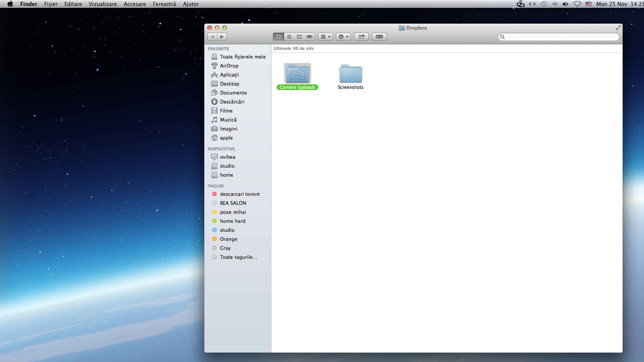
Task: Click the screen sharing menu bar icon
Action: [521, 4]
